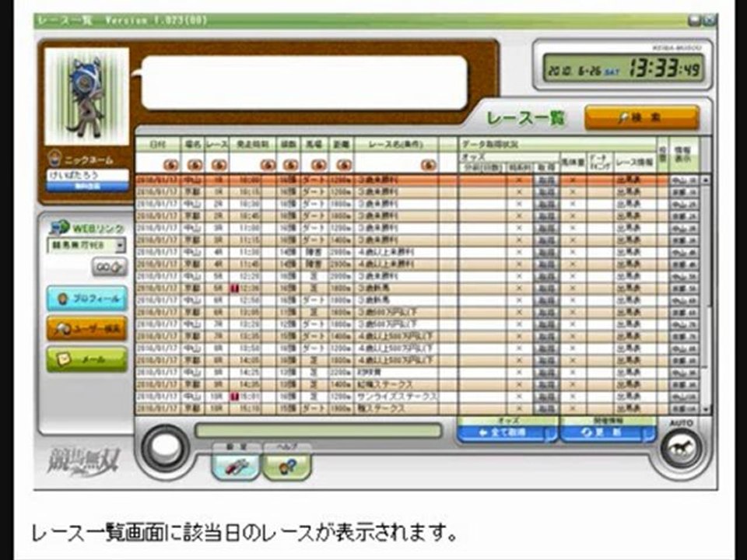Click the orange 検索 button

click(x=641, y=117)
